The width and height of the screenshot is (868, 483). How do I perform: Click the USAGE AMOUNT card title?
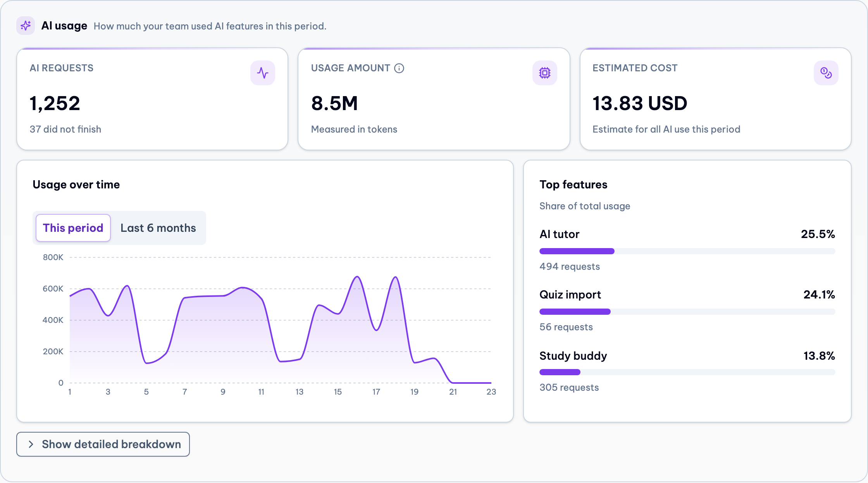[351, 68]
